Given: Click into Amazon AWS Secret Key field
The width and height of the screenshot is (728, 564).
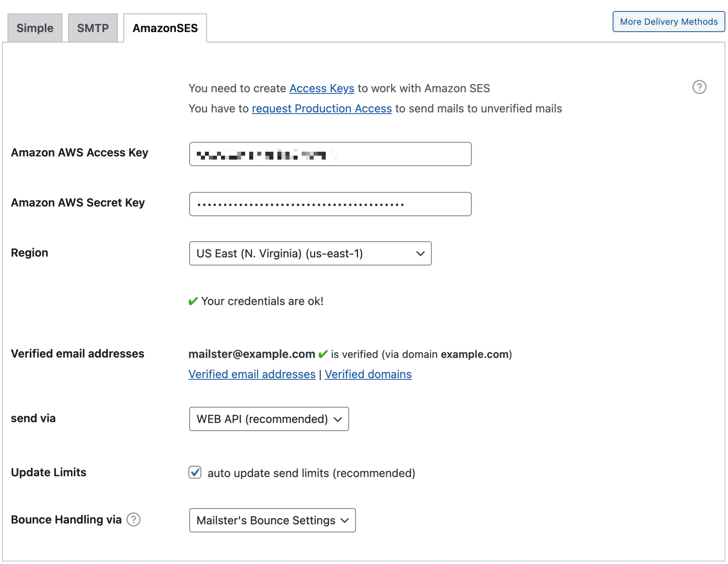Looking at the screenshot, I should coord(330,204).
